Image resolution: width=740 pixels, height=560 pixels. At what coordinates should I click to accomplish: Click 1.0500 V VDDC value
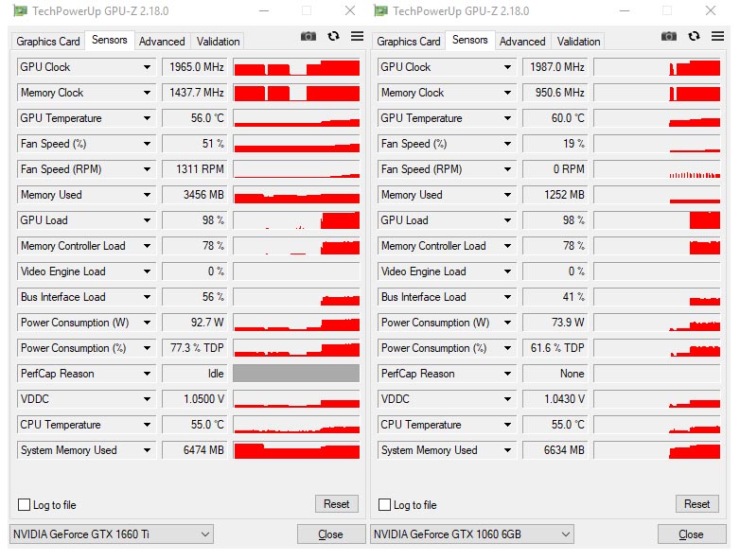click(194, 399)
